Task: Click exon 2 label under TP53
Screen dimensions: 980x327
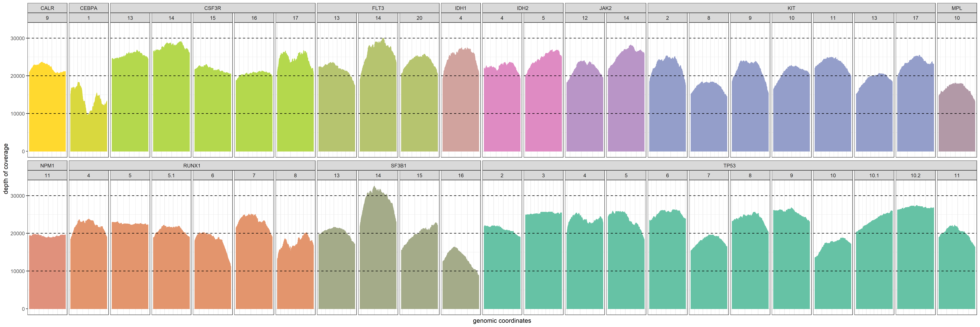Action: (x=502, y=175)
